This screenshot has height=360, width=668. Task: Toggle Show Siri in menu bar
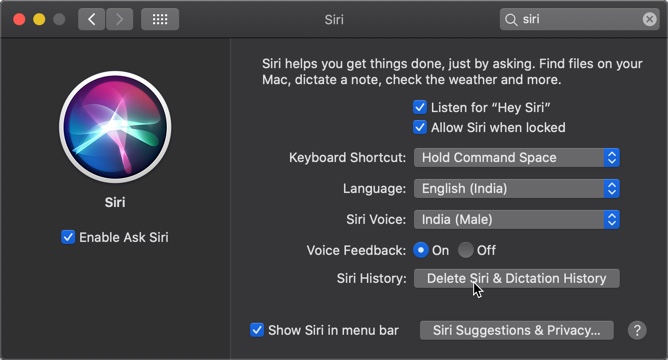(256, 330)
